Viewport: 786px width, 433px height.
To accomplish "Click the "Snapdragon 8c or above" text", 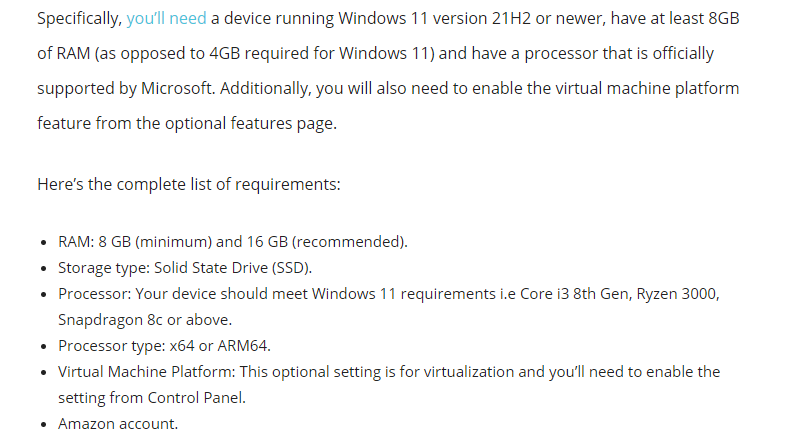I will 145,320.
